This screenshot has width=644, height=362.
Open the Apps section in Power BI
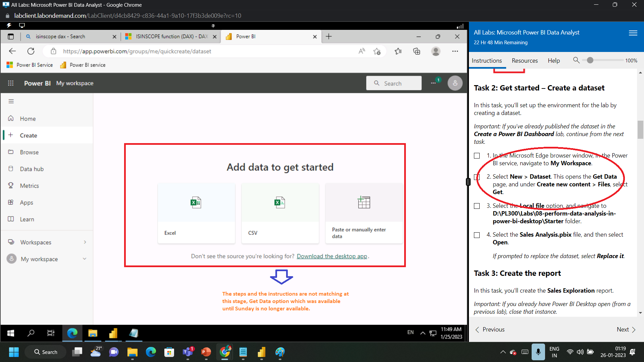[26, 202]
